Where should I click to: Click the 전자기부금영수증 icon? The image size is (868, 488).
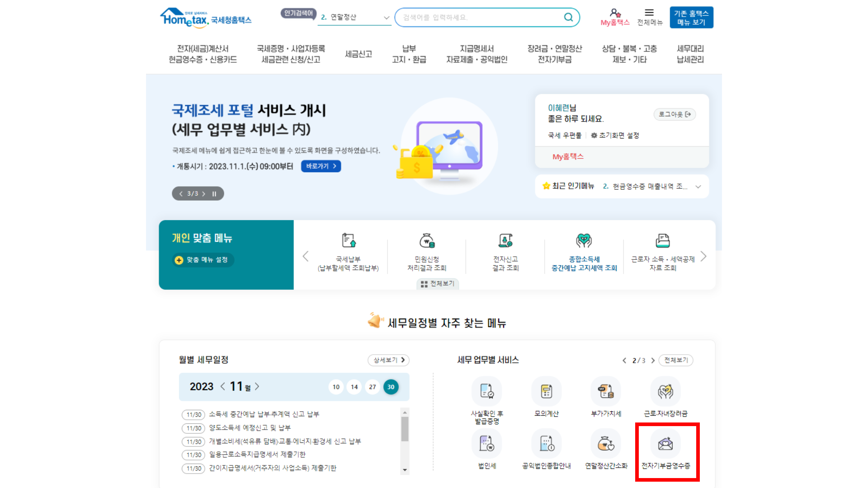pyautogui.click(x=665, y=444)
